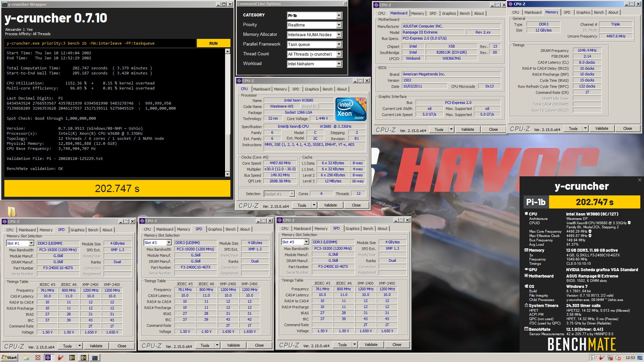The image size is (644, 362).
Task: Open the Graphics tab in the Mainboard CPU-Z window
Action: (x=449, y=13)
